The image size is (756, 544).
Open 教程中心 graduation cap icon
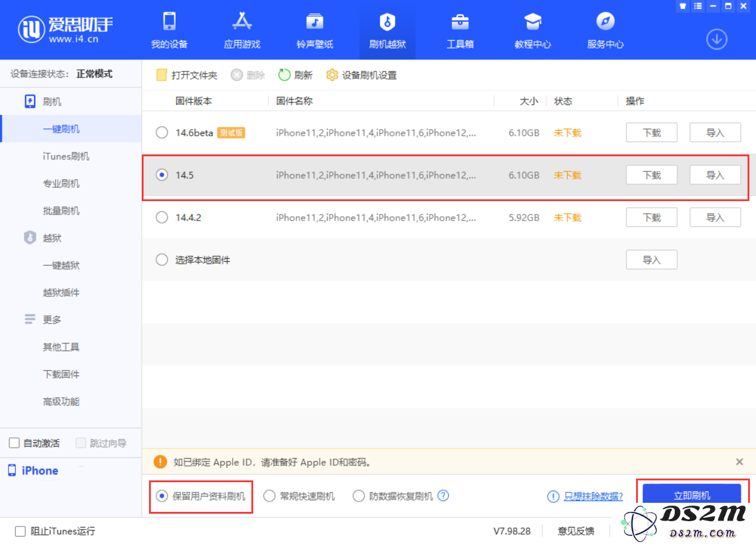[x=532, y=22]
